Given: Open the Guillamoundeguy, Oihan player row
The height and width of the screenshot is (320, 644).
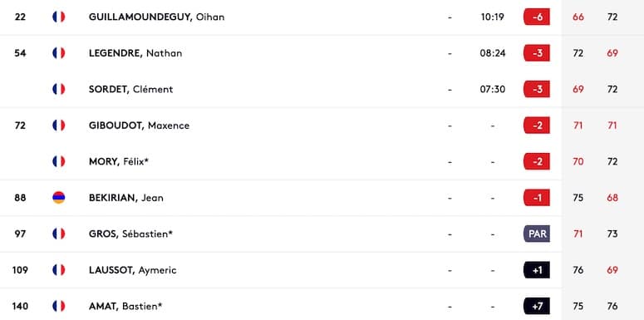Looking at the screenshot, I should coord(281,17).
